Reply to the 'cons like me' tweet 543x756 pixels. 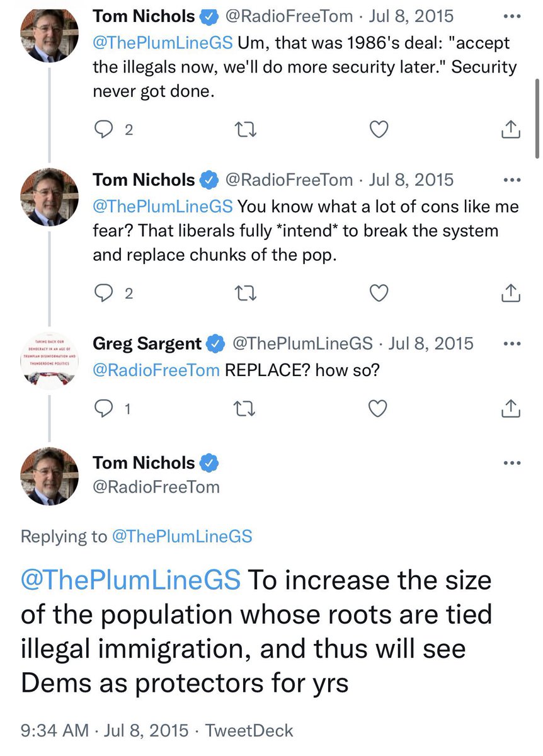103,293
